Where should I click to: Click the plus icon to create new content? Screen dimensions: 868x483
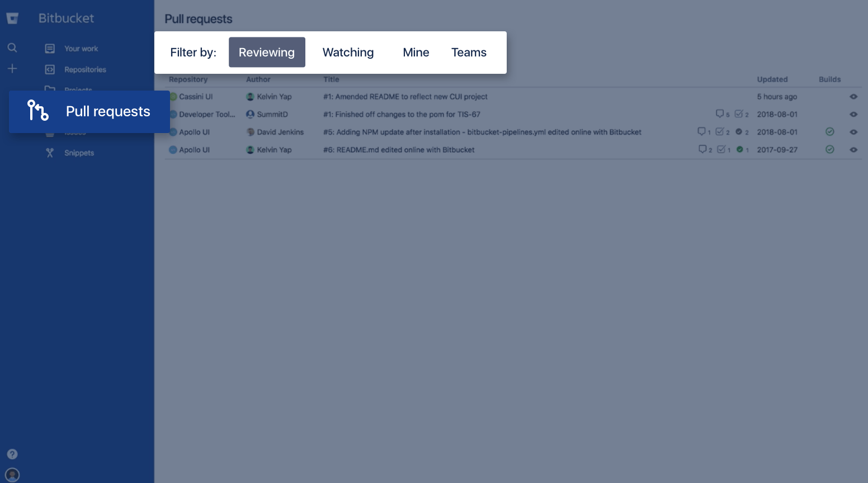click(12, 68)
